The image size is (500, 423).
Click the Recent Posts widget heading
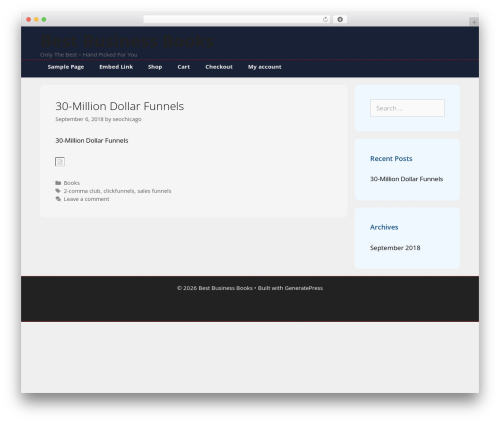pos(391,159)
